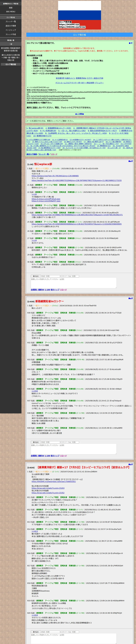Open 検索 in the sidebar
This screenshot has width=136, height=644.
coord(11,8)
